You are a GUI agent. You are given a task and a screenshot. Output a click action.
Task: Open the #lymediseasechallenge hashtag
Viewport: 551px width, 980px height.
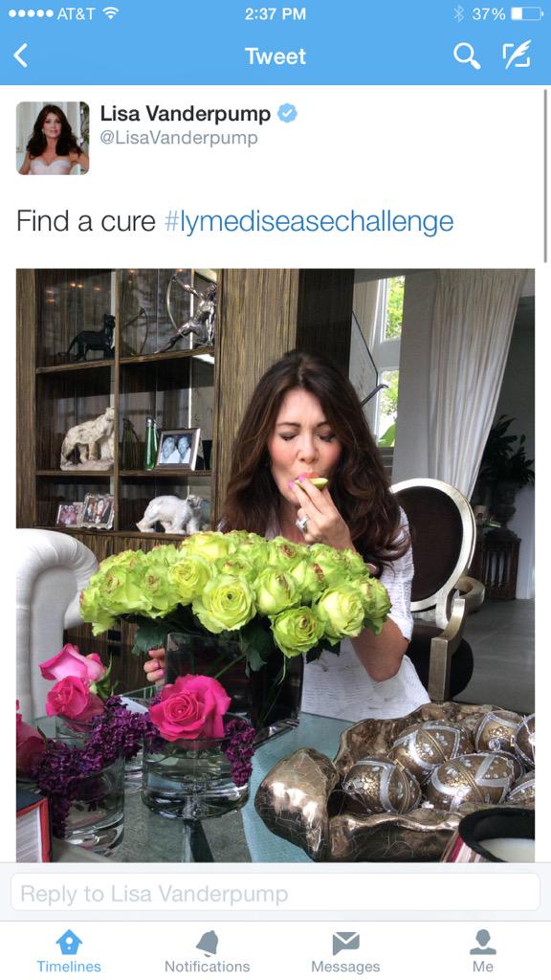(x=309, y=221)
